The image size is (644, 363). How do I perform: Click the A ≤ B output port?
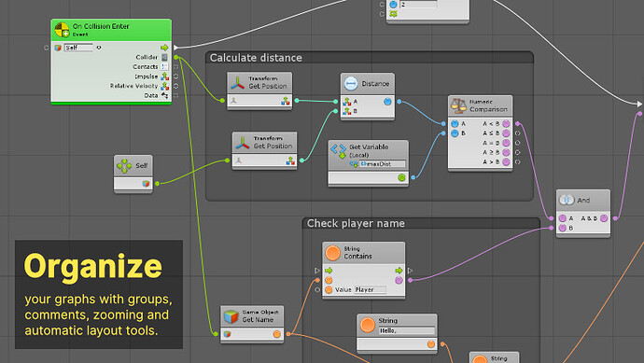[x=506, y=133]
